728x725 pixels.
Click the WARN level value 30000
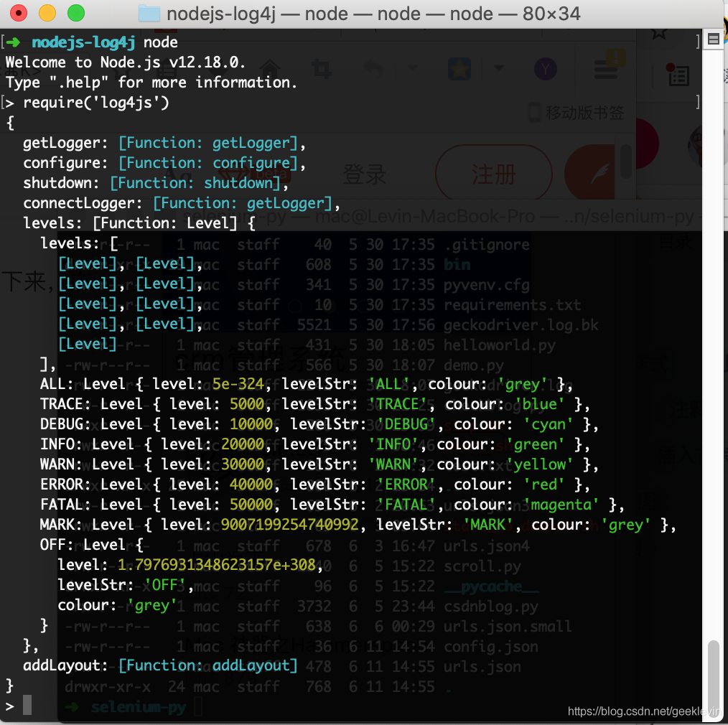click(x=243, y=464)
